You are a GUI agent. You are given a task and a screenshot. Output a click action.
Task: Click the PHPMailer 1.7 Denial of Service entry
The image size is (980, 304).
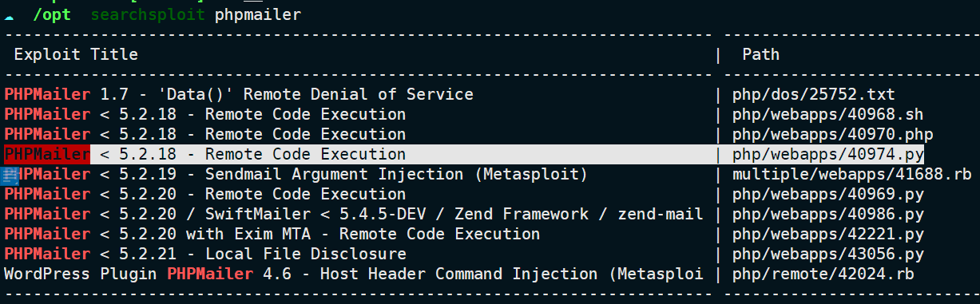[x=239, y=95]
